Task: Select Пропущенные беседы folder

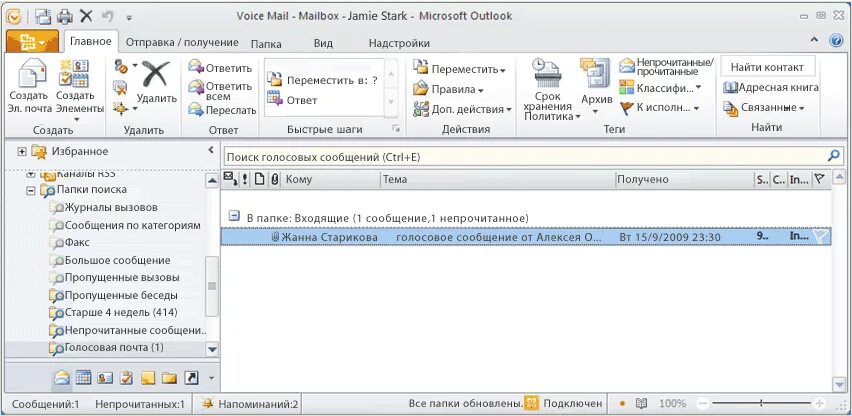Action: (x=114, y=295)
